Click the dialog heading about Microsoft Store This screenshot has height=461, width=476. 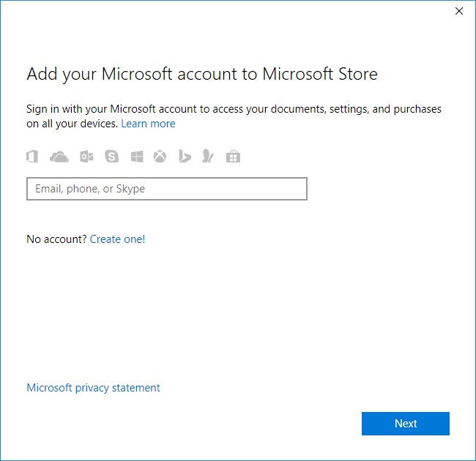tap(202, 74)
